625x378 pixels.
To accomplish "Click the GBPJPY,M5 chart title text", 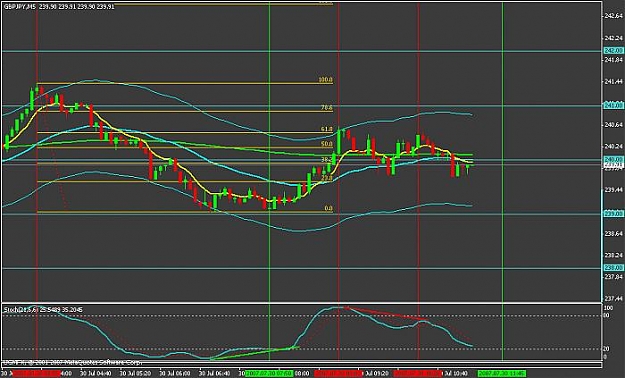I will [x=59, y=7].
